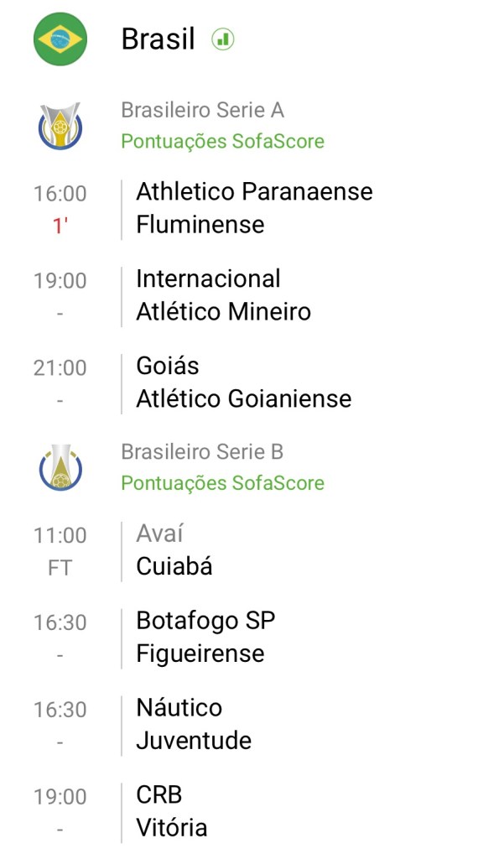Tap the red live minute indicator 1'

pos(60,226)
